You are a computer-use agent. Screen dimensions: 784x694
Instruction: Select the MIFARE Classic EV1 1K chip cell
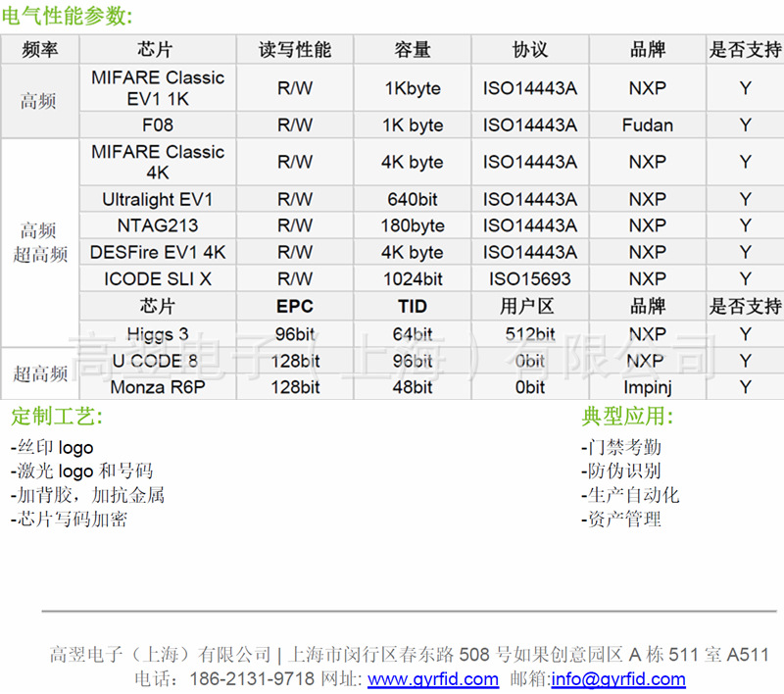point(158,88)
